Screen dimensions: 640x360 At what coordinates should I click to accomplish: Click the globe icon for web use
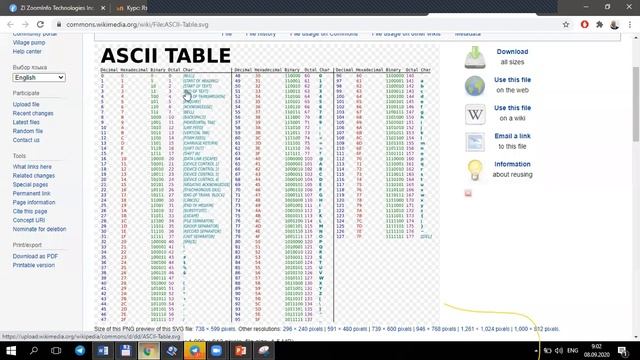pos(475,86)
